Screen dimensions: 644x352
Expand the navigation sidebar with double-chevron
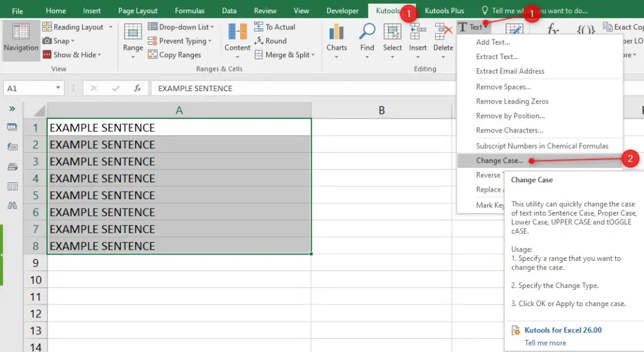(12, 109)
